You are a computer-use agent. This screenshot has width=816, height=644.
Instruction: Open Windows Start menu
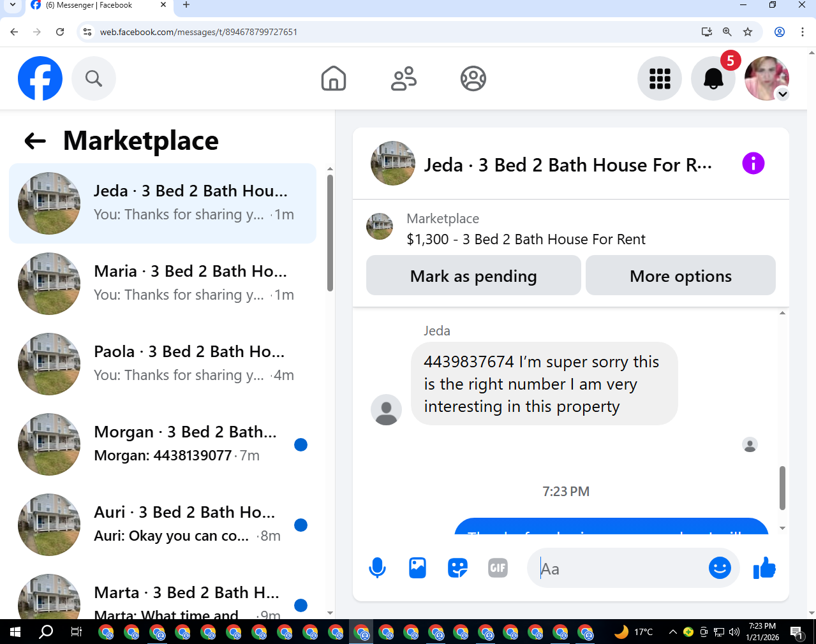click(x=15, y=632)
